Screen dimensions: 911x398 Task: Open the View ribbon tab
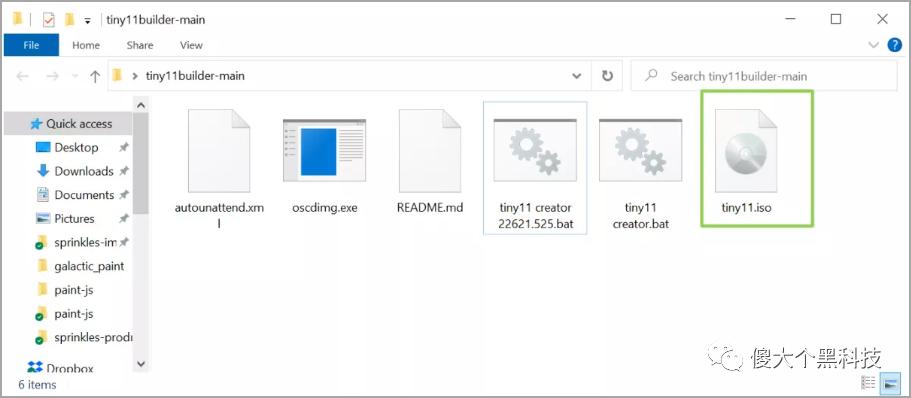tap(191, 45)
